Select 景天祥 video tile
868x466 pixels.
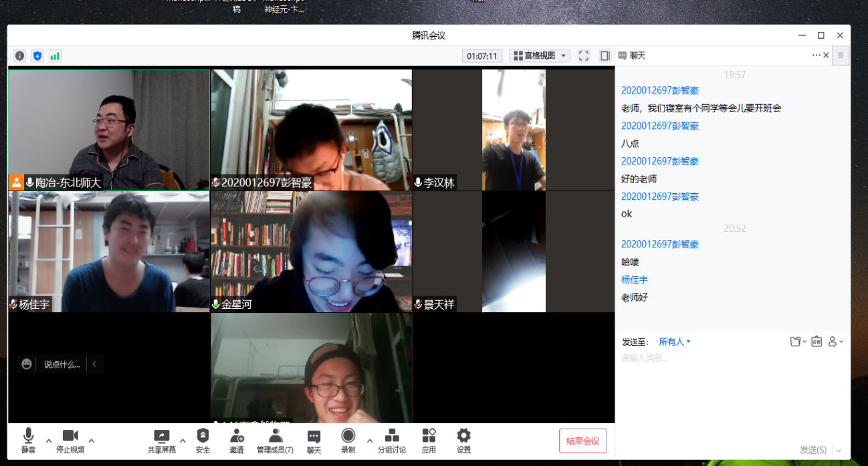[x=514, y=252]
